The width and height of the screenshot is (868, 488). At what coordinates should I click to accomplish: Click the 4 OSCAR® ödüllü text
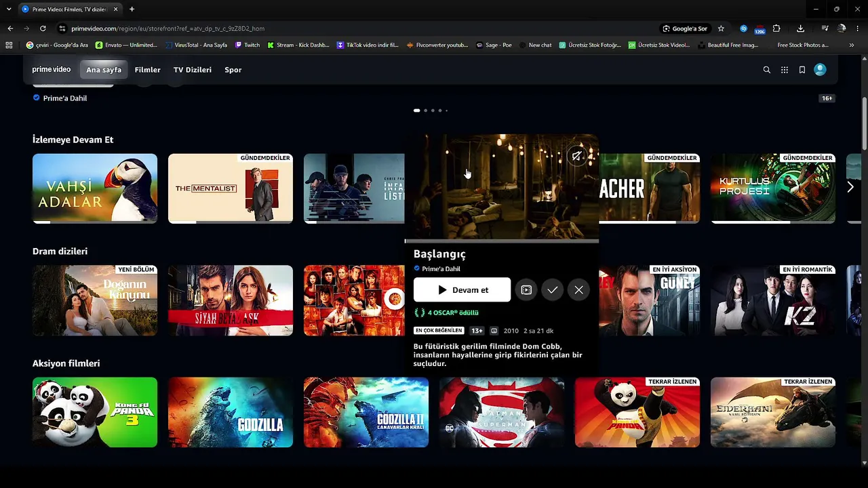point(453,313)
